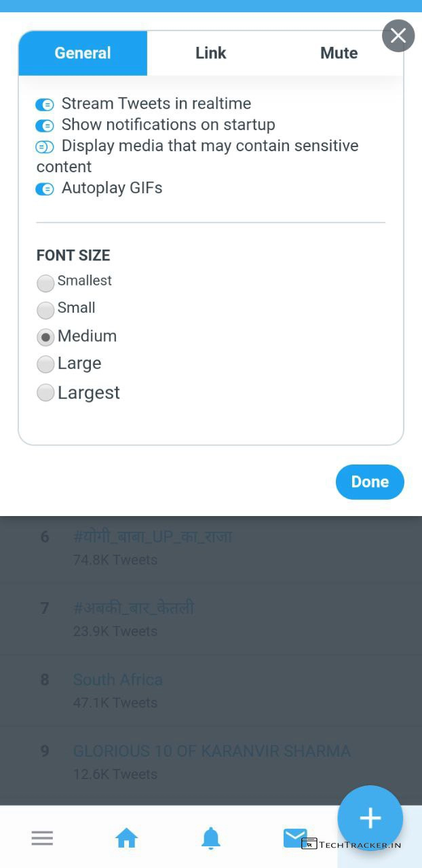Screen dimensions: 422x868
Task: Turn off Autoplay GIFs switch
Action: pyautogui.click(x=45, y=189)
